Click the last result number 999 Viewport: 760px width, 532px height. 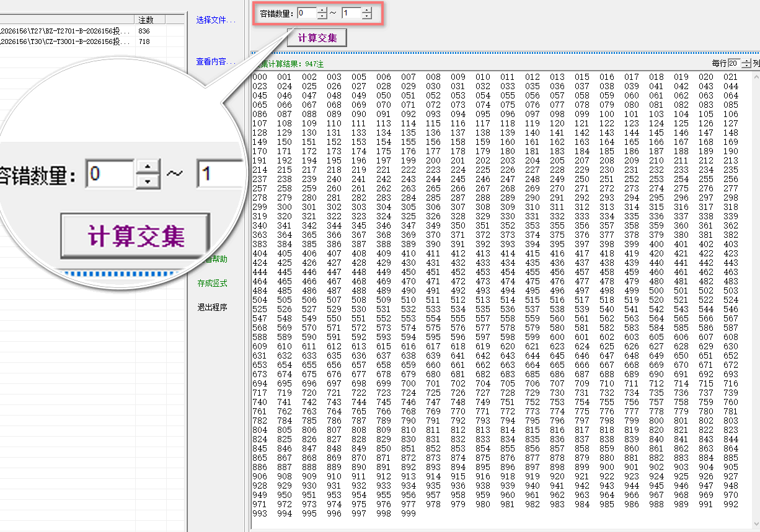point(409,513)
